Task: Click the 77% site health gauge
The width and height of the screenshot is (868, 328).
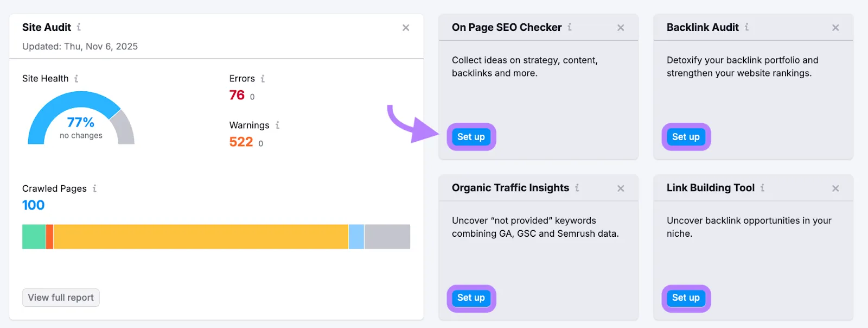Action: (80, 122)
